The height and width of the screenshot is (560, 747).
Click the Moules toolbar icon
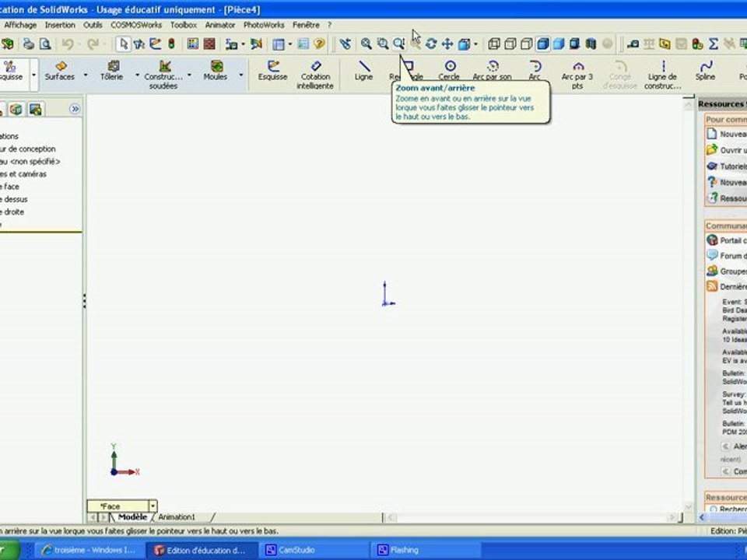tap(216, 71)
